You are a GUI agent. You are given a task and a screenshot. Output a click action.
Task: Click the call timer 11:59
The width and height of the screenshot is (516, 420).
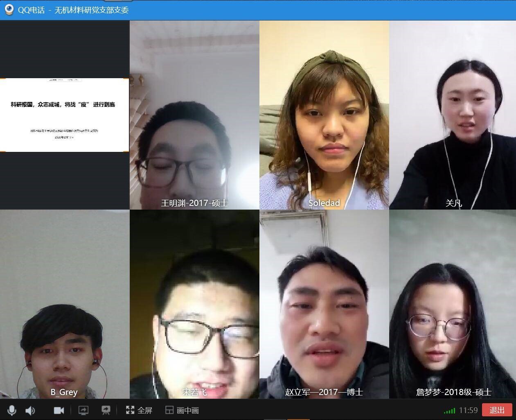pyautogui.click(x=468, y=410)
